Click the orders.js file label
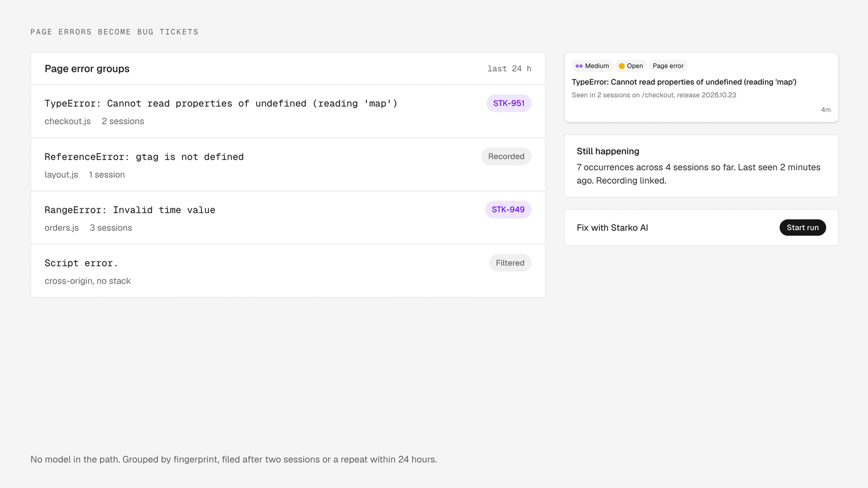This screenshot has height=488, width=868. point(62,228)
